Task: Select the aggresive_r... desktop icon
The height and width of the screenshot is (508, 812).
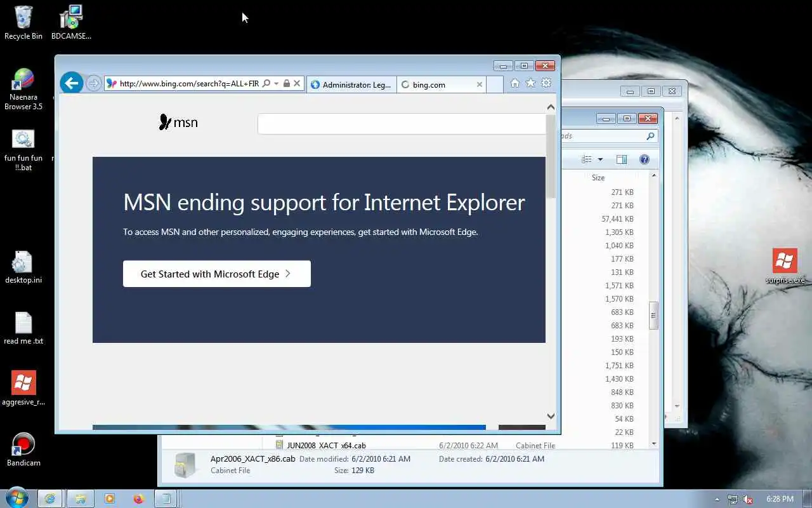Action: click(x=23, y=389)
